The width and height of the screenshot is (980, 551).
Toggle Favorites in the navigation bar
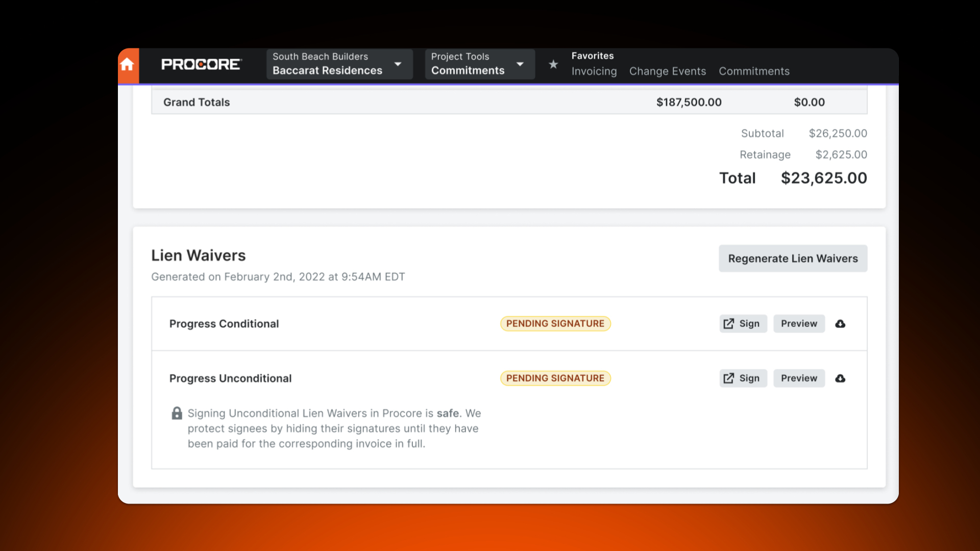[x=593, y=56]
